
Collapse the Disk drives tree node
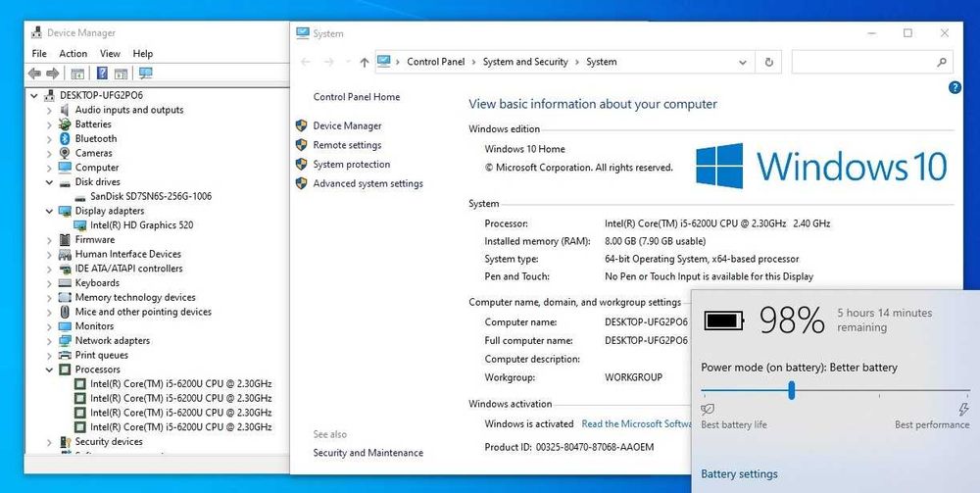point(49,182)
